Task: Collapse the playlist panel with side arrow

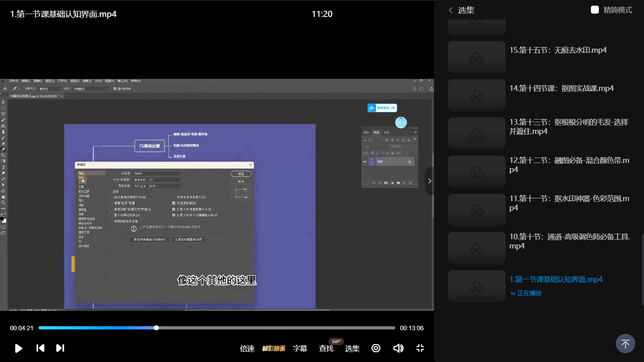Action: pos(429,181)
